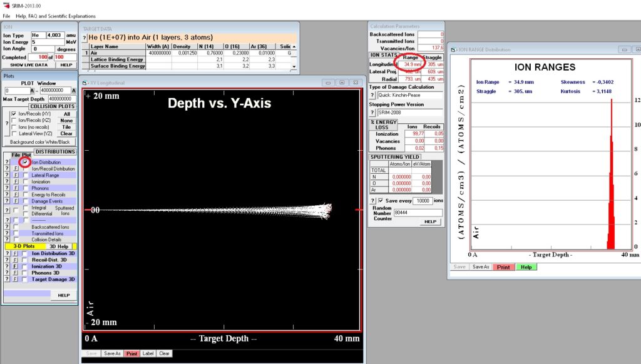Open ? help for Lateral Range row
Image resolution: width=641 pixels, height=364 pixels.
coord(6,175)
